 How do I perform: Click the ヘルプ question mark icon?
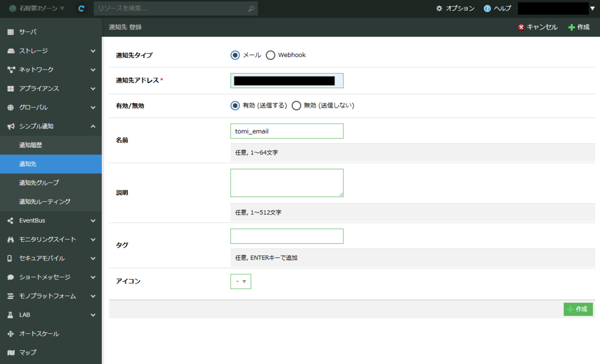pyautogui.click(x=487, y=8)
